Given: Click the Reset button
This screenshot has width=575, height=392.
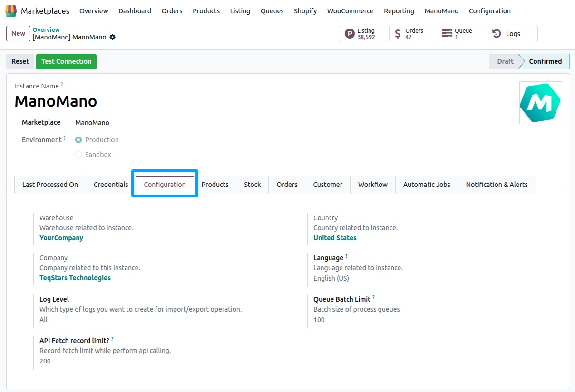Looking at the screenshot, I should coord(20,61).
